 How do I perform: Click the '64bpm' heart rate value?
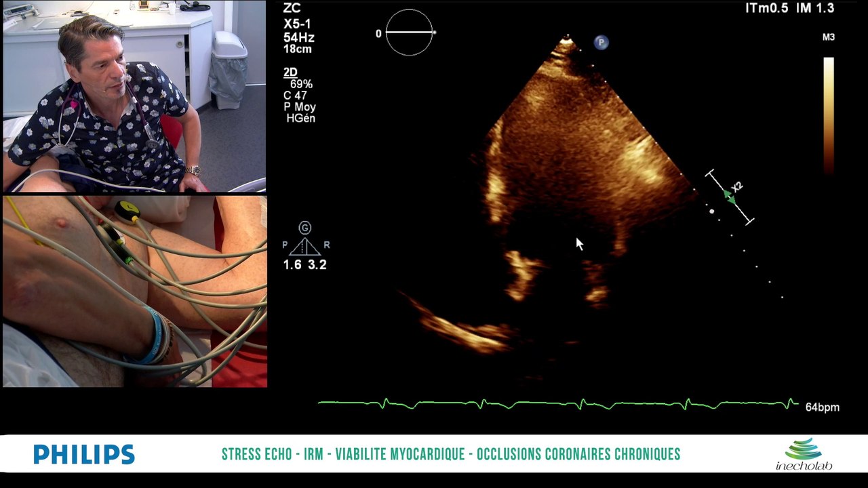[x=822, y=407]
